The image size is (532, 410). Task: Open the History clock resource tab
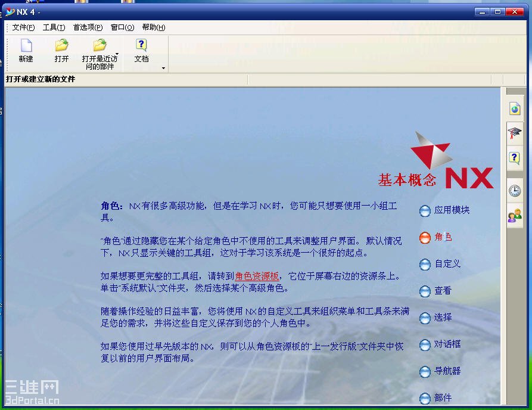(515, 191)
